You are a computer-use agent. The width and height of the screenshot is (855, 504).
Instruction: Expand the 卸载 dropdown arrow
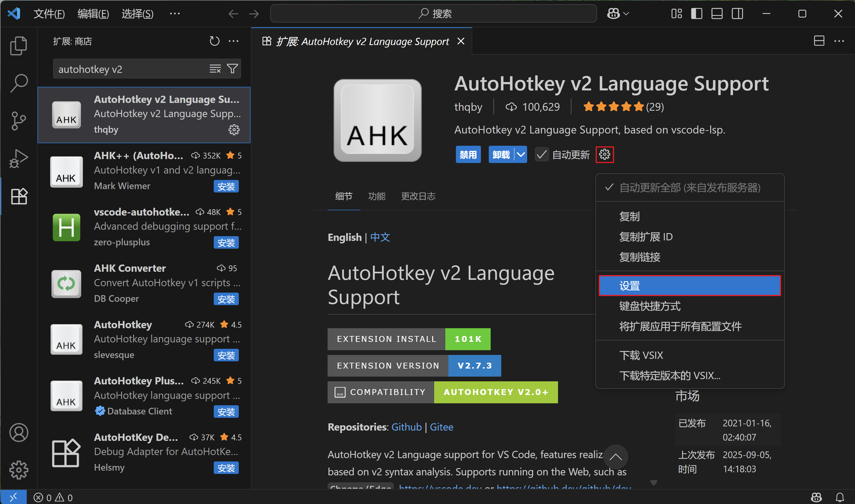pyautogui.click(x=521, y=155)
